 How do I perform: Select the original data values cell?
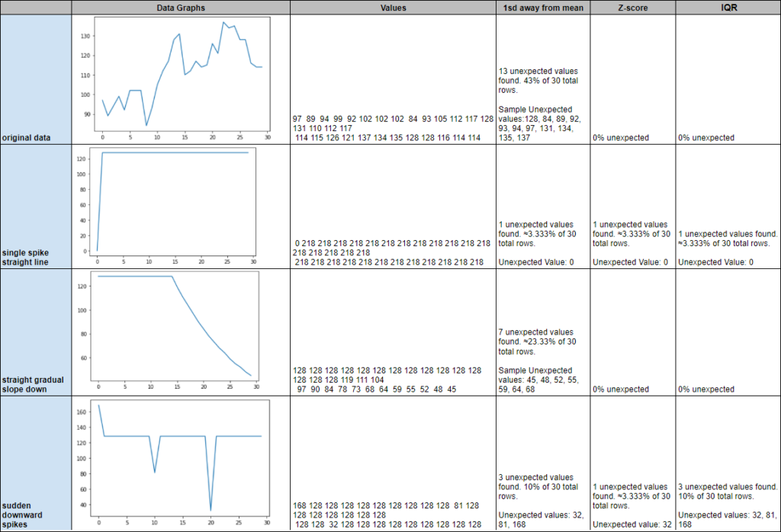(393, 79)
